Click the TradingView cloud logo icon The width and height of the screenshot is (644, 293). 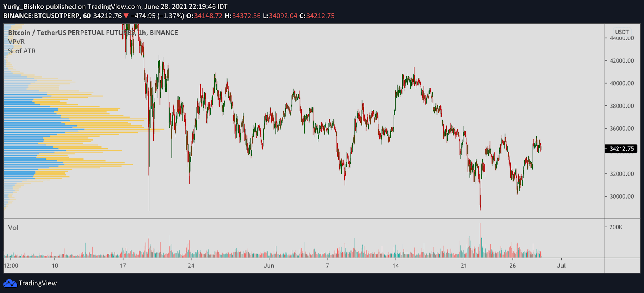tap(10, 283)
